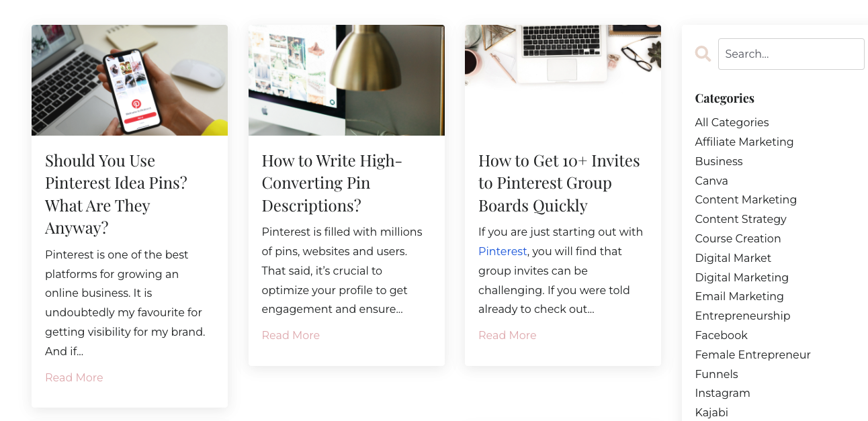Image resolution: width=868 pixels, height=421 pixels.
Task: Open the Content Strategy category
Action: pos(740,219)
